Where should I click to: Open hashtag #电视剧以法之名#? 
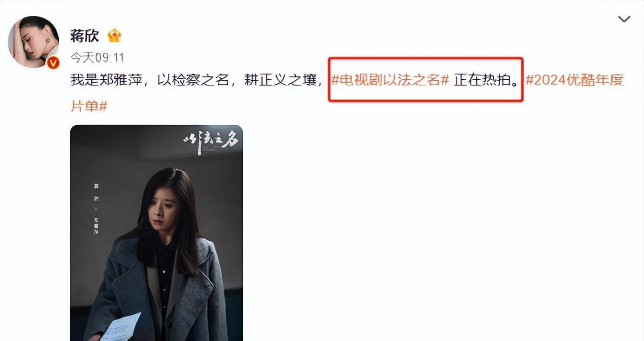(390, 80)
